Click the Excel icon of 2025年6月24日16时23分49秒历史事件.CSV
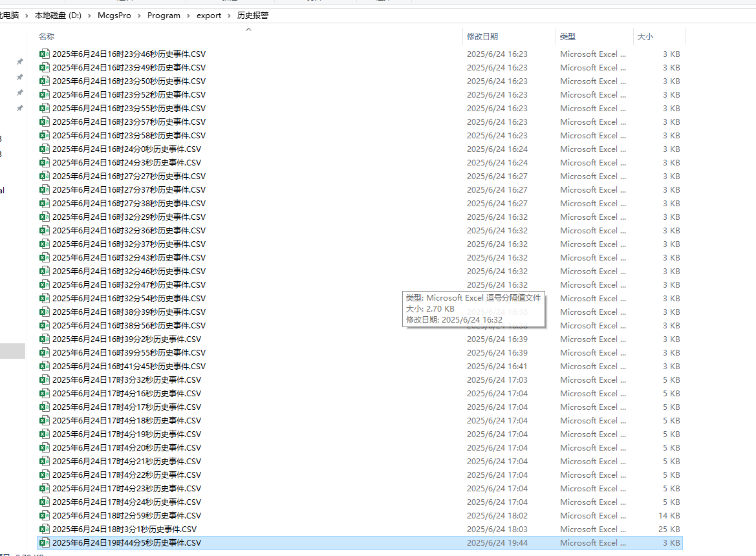Viewport: 756px width, 556px height. coord(45,67)
